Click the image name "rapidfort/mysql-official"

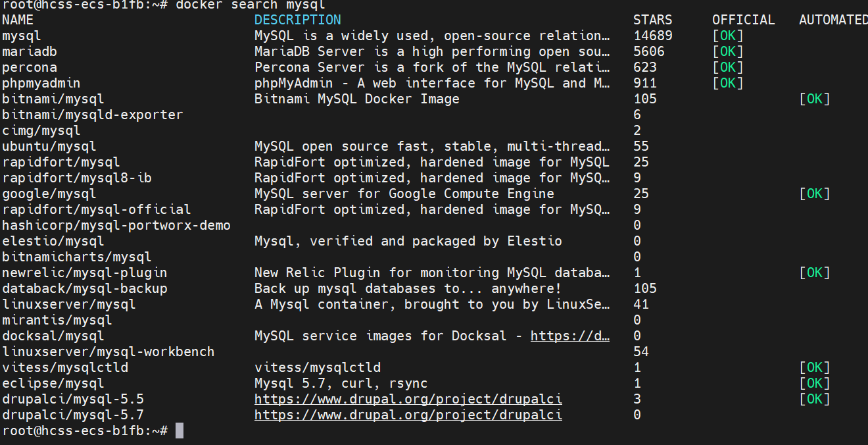97,210
